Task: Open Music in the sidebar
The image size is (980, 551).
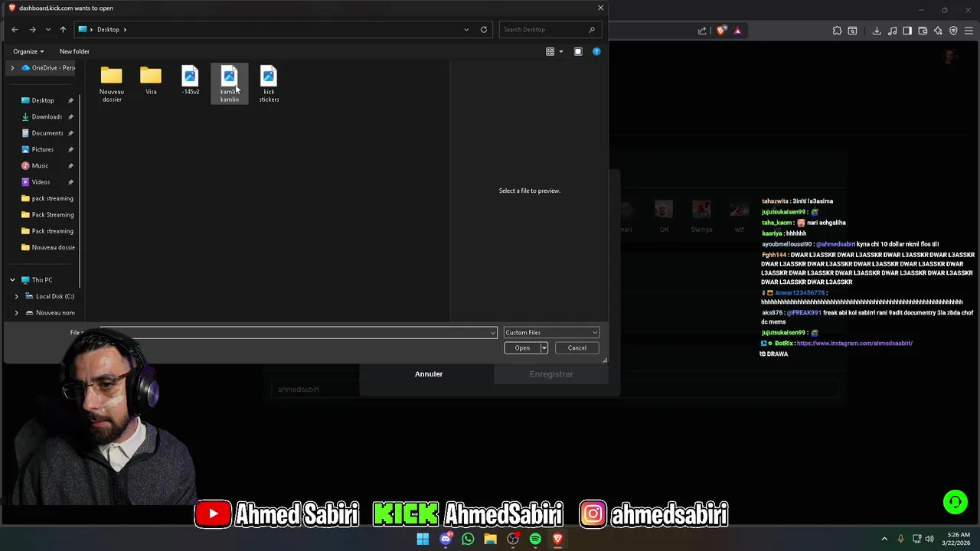Action: click(40, 165)
